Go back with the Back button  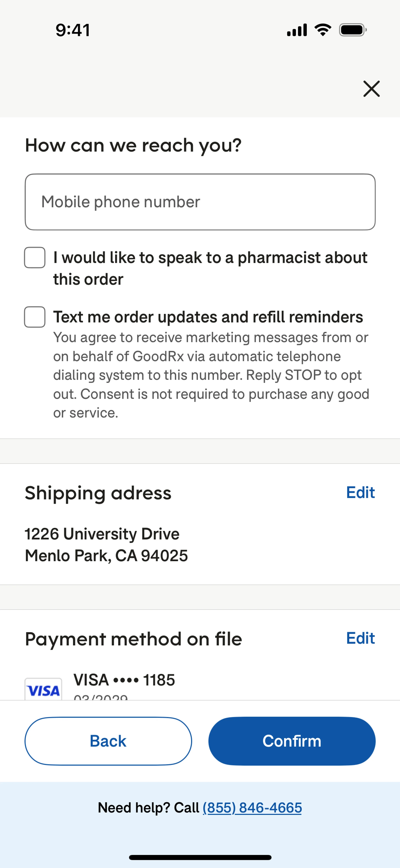coord(108,741)
